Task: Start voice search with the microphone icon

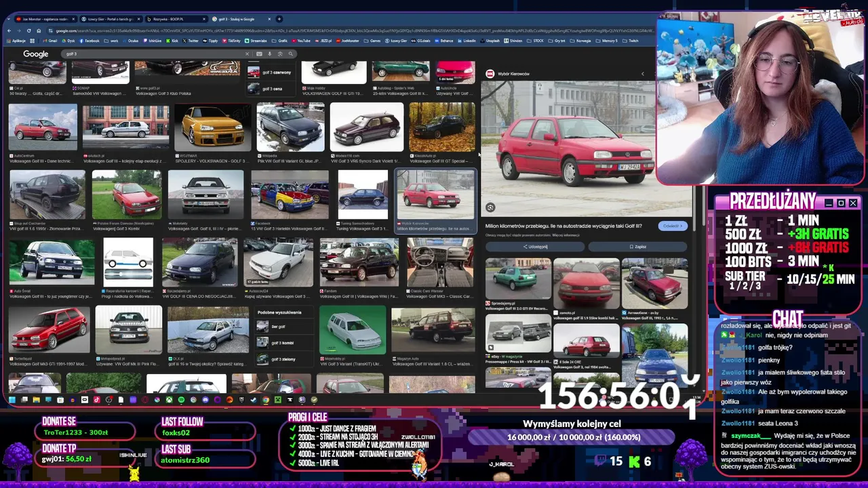Action: point(269,54)
